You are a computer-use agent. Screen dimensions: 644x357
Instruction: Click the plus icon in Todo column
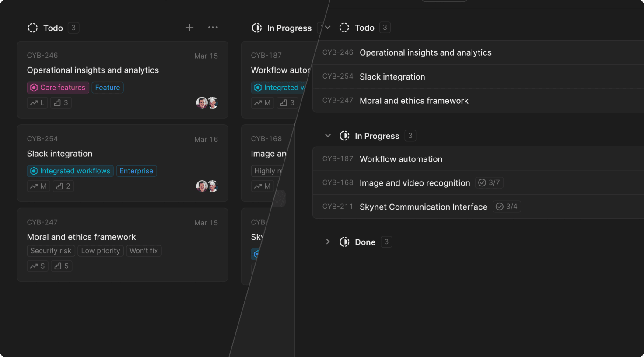tap(189, 28)
